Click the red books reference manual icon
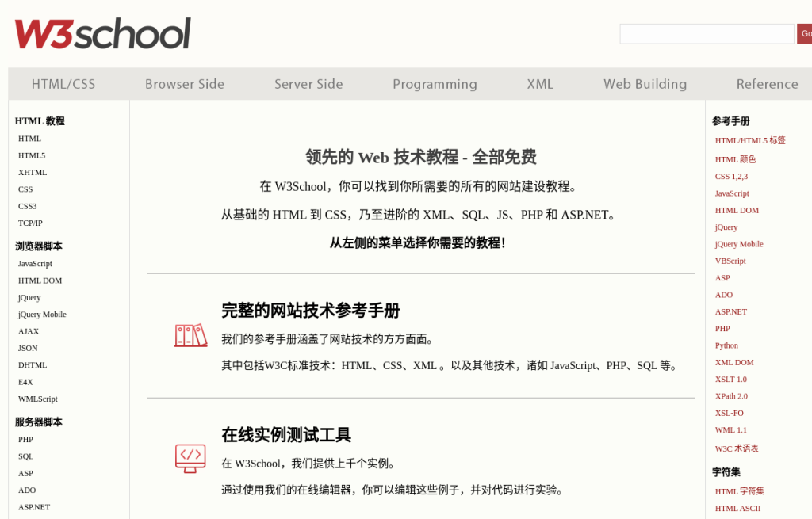 pos(190,335)
